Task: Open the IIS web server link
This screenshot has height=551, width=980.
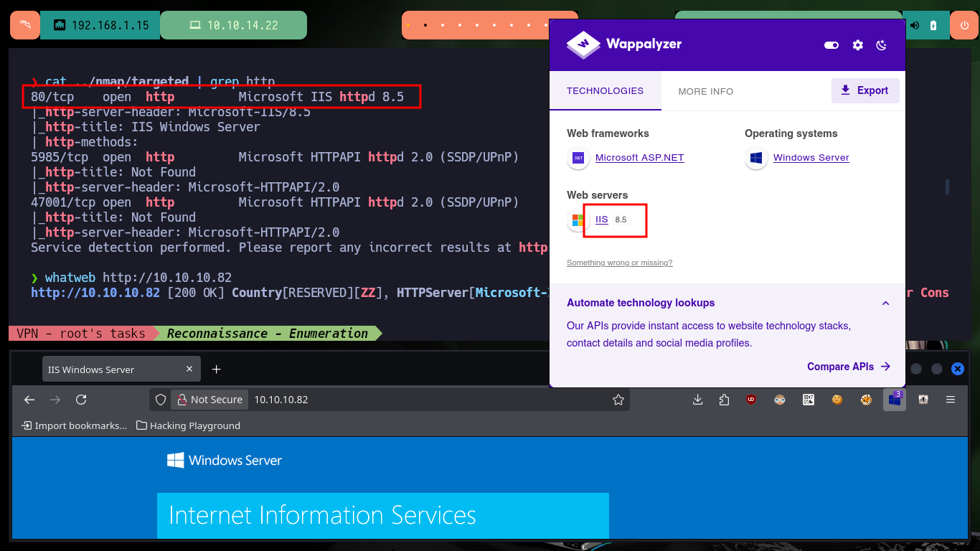Action: 601,220
